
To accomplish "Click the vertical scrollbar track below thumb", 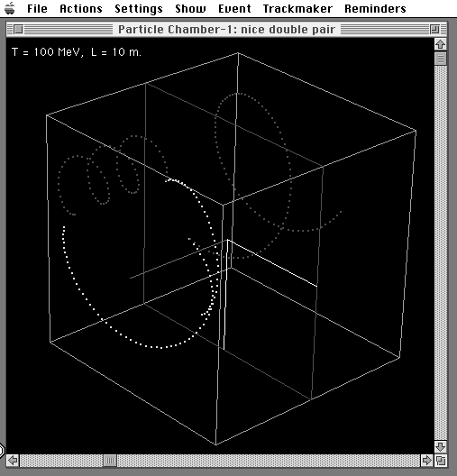I will coord(440,252).
